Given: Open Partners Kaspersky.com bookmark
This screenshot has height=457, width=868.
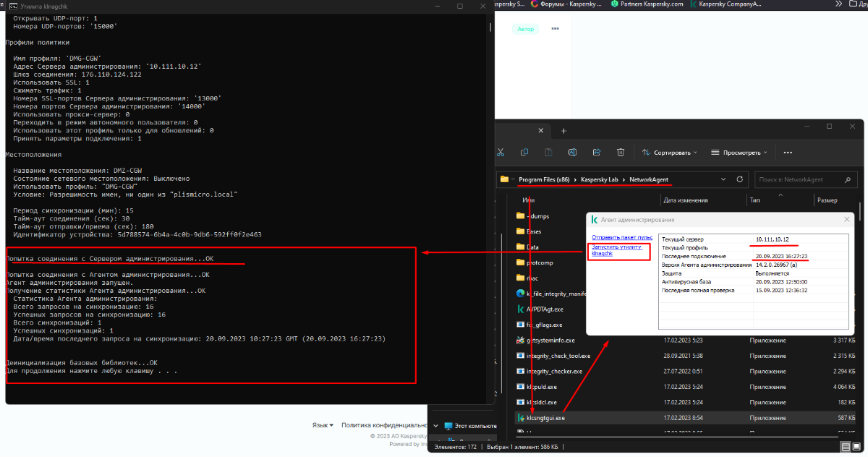Looking at the screenshot, I should point(647,4).
